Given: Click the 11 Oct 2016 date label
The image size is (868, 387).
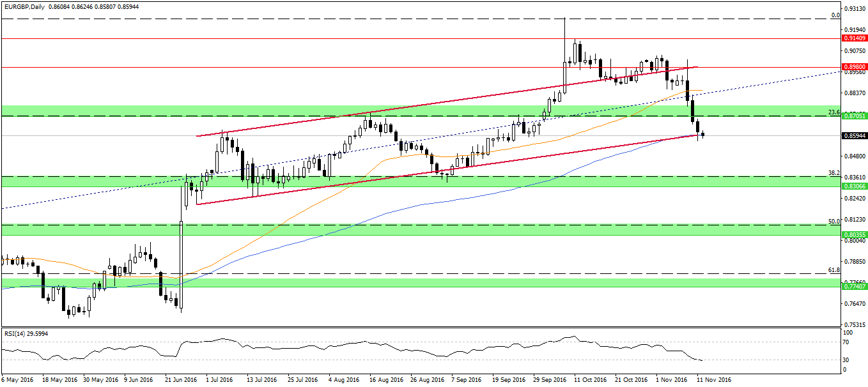Looking at the screenshot, I should tap(589, 379).
